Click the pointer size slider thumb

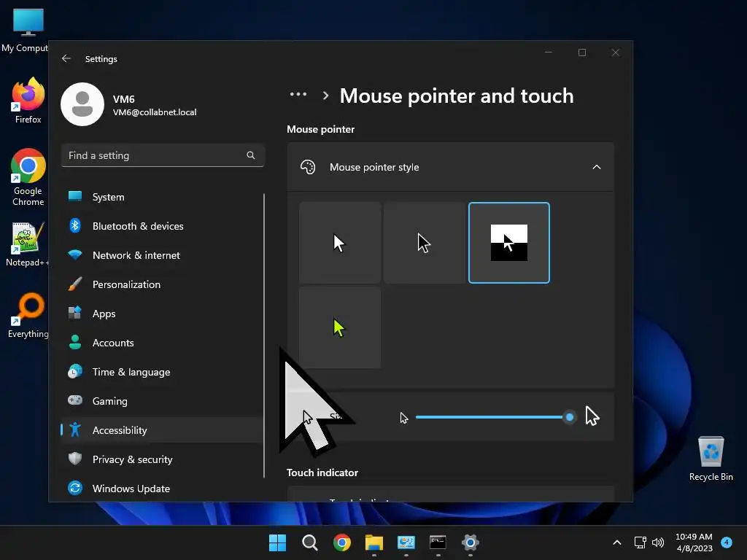click(569, 418)
